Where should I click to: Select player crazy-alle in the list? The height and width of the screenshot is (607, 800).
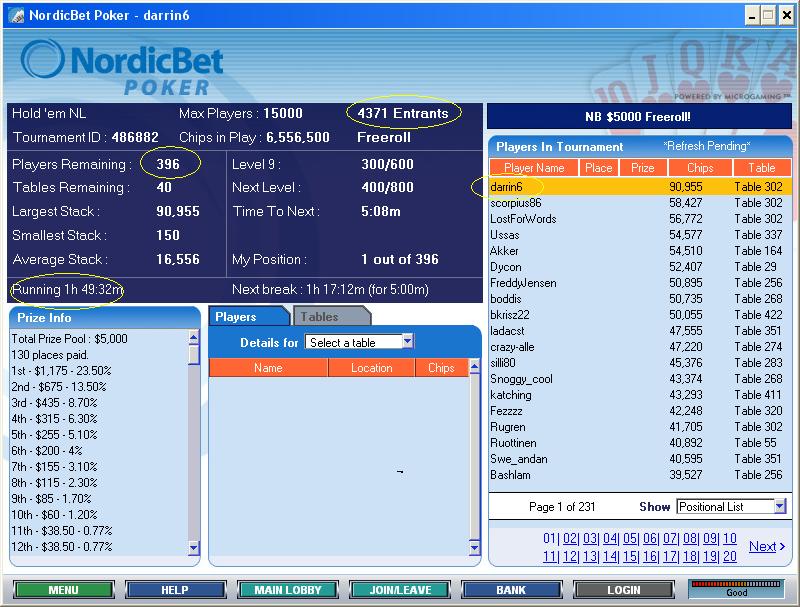tap(640, 347)
